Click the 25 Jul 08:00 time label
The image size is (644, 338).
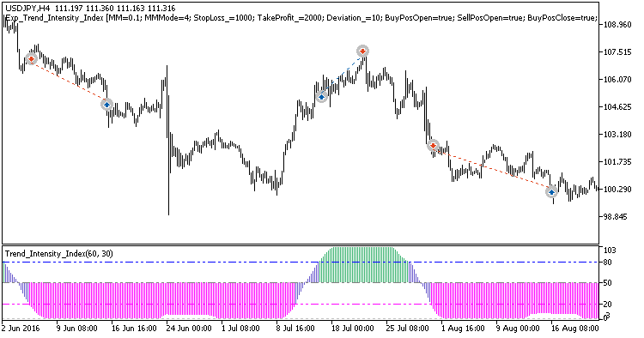pyautogui.click(x=407, y=329)
